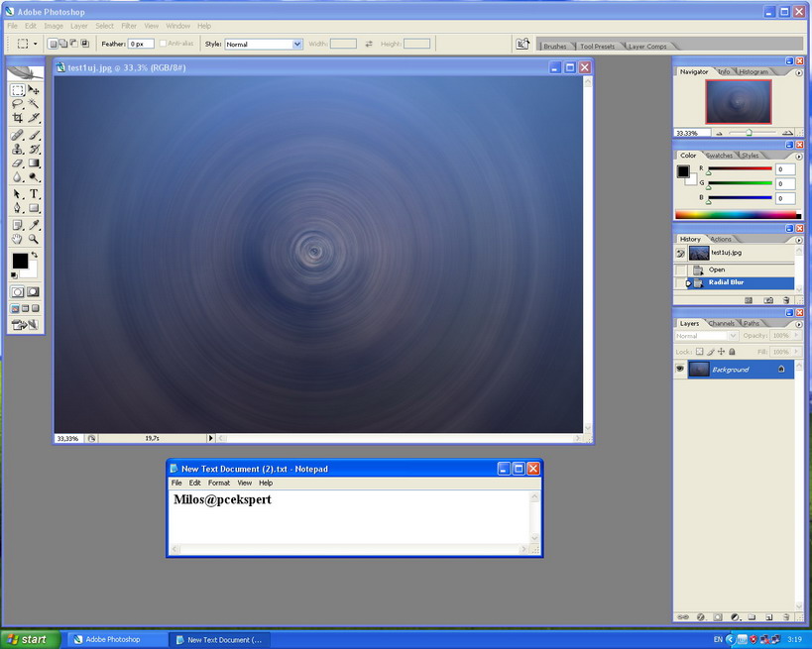Click the Feather input field
This screenshot has width=812, height=649.
pyautogui.click(x=140, y=45)
